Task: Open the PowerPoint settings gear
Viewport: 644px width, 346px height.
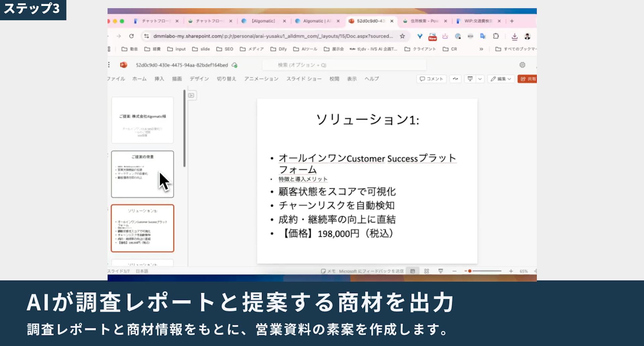Action: click(x=522, y=65)
